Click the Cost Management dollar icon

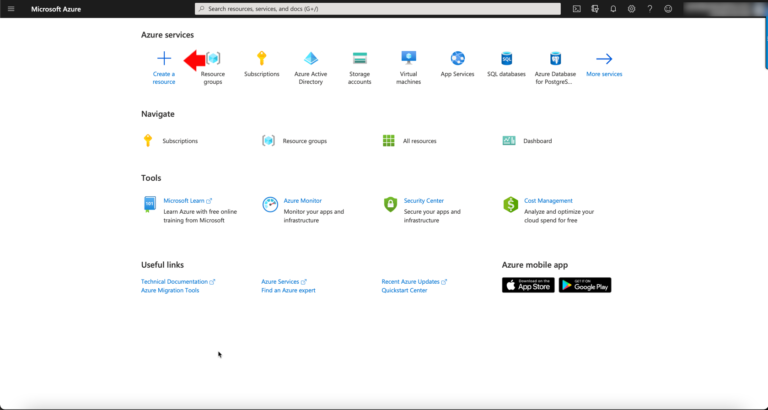(510, 204)
